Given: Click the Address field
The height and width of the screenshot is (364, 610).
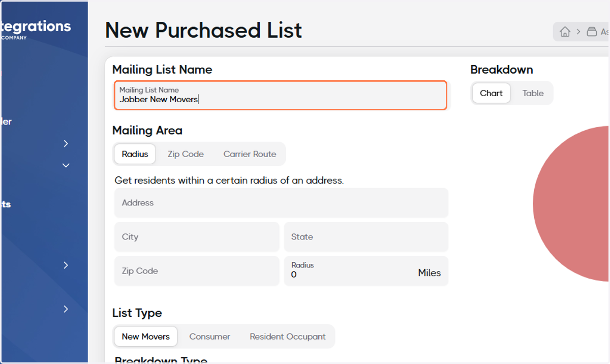Looking at the screenshot, I should pos(281,203).
